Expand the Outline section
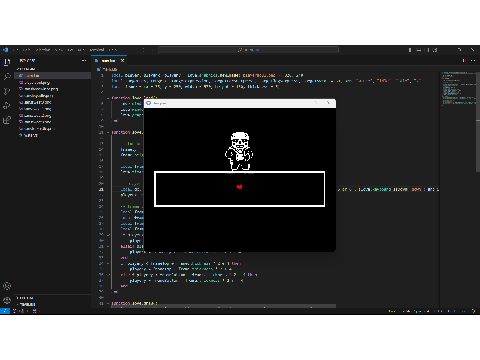Image resolution: width=480 pixels, height=360 pixels. 53,298
